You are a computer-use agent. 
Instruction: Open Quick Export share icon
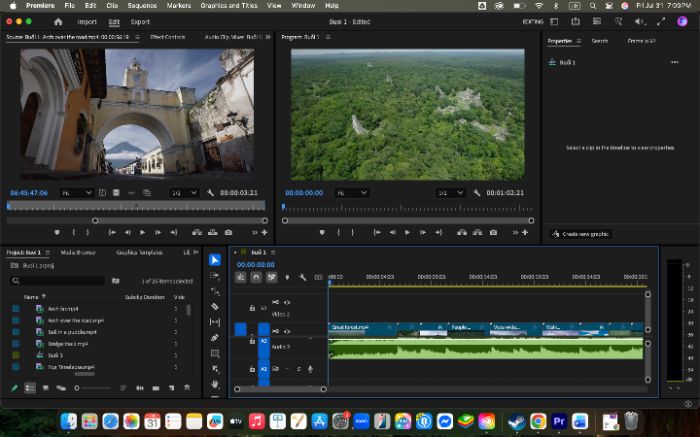(575, 21)
